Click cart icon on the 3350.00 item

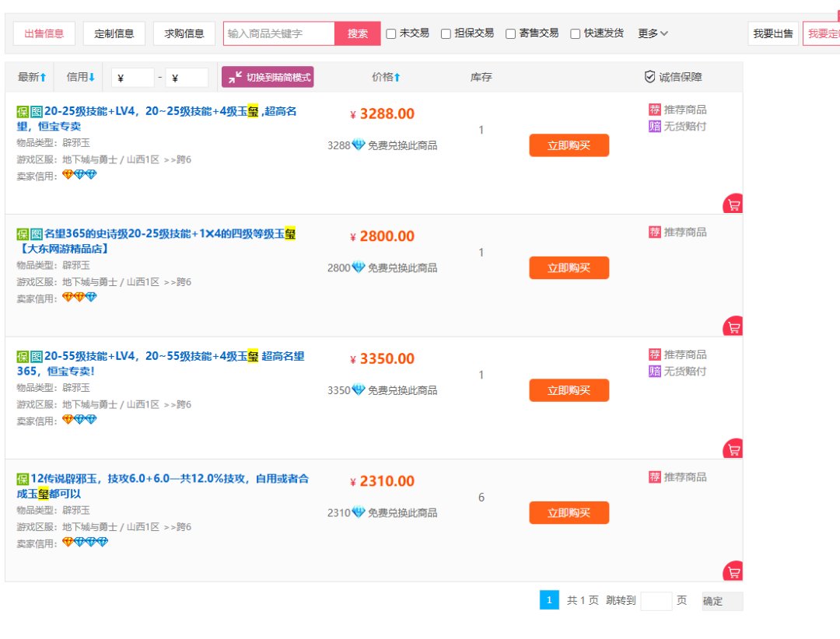[x=733, y=449]
